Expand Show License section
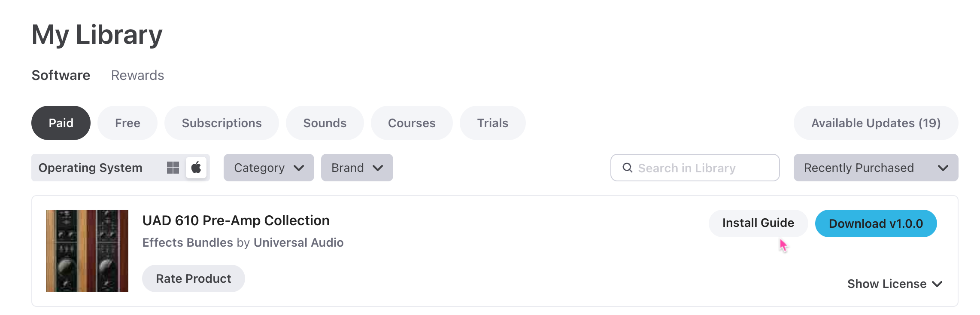This screenshot has height=315, width=980. (894, 284)
